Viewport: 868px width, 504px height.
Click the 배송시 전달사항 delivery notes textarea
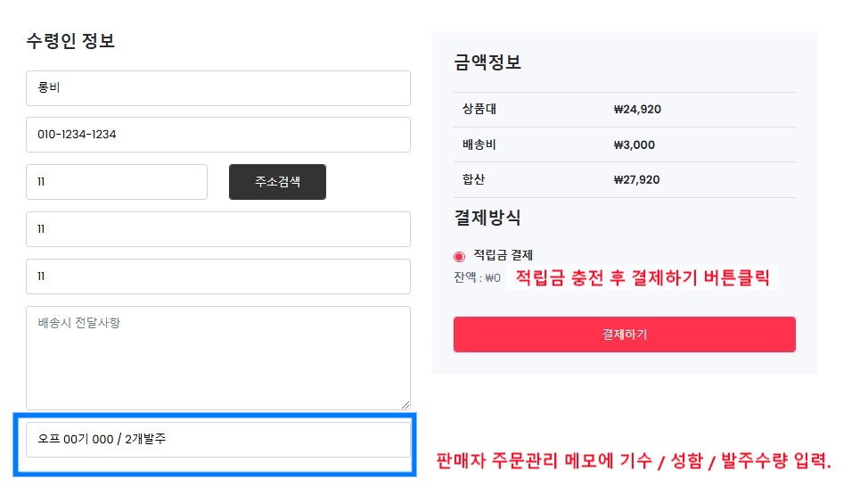click(217, 357)
